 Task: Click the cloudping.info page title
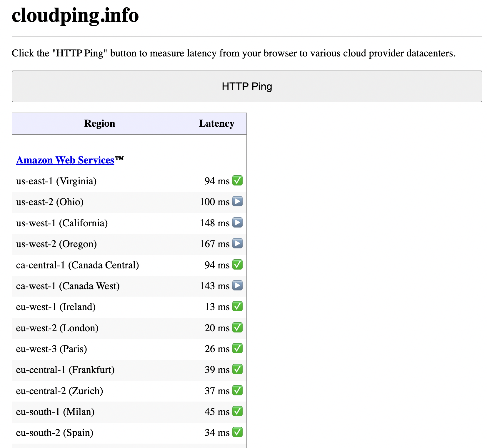click(75, 15)
